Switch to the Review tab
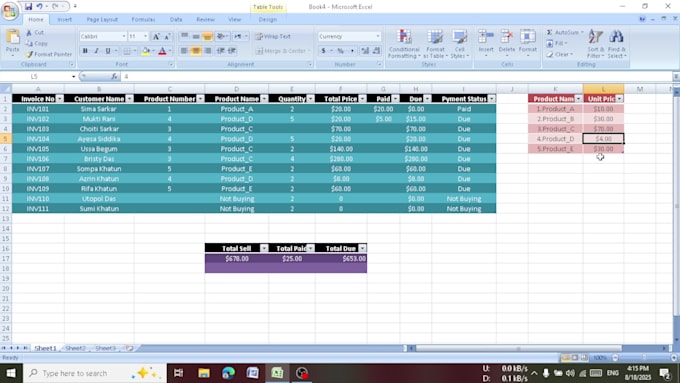Image resolution: width=680 pixels, height=383 pixels. (x=205, y=20)
